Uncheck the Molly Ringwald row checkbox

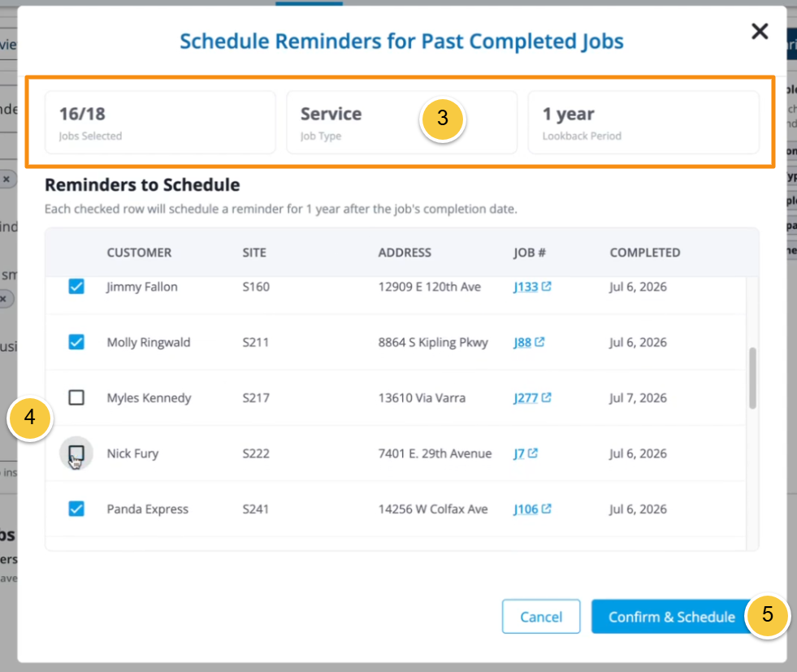click(x=76, y=342)
